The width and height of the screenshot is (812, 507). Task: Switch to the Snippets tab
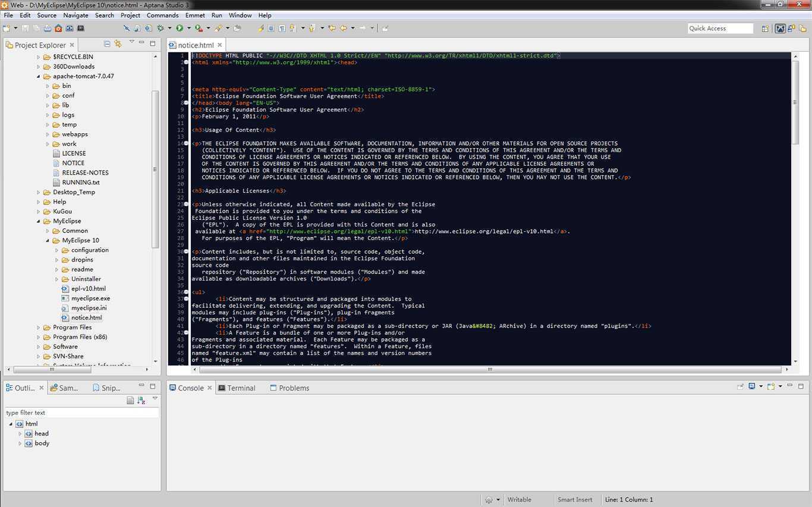tap(106, 388)
